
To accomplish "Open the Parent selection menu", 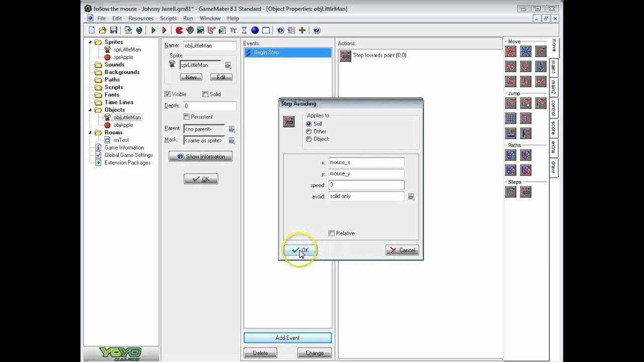I will [x=232, y=129].
